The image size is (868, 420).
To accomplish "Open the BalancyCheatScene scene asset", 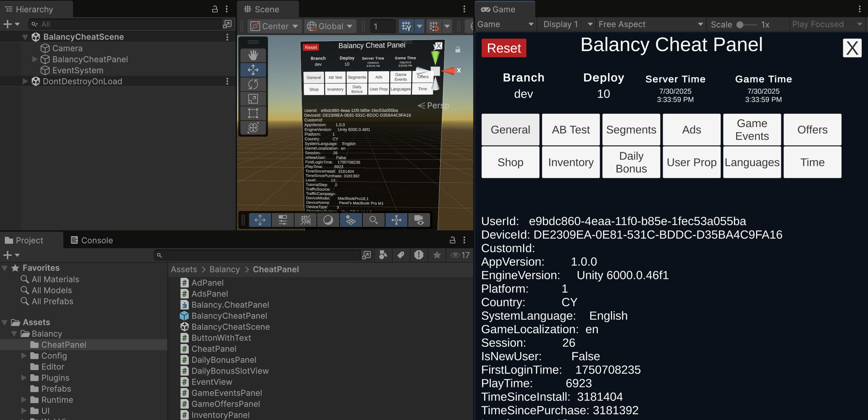I will point(230,327).
